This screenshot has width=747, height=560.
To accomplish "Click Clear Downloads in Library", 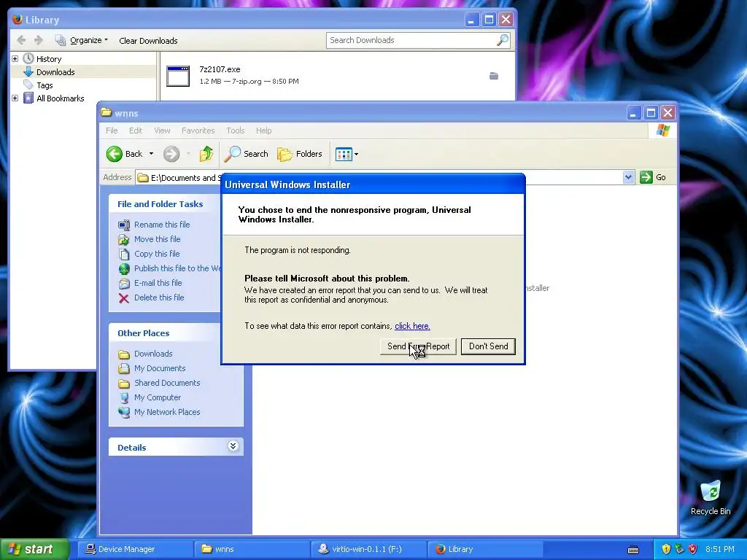I will (148, 41).
